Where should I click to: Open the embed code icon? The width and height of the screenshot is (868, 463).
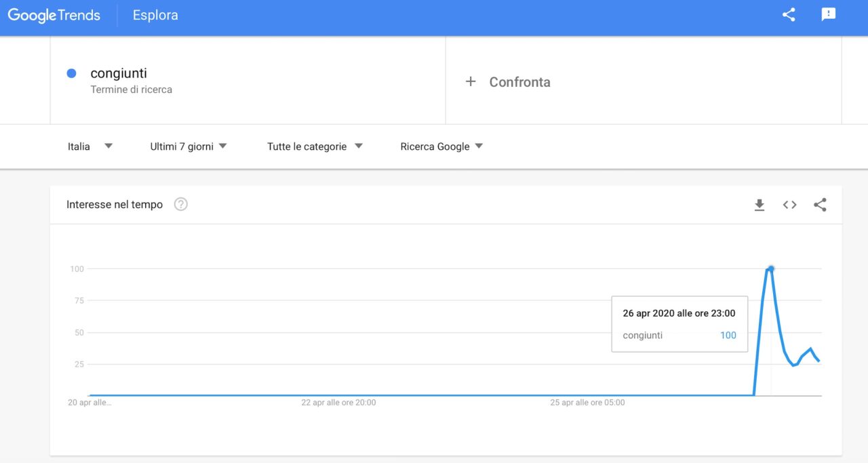coord(789,205)
